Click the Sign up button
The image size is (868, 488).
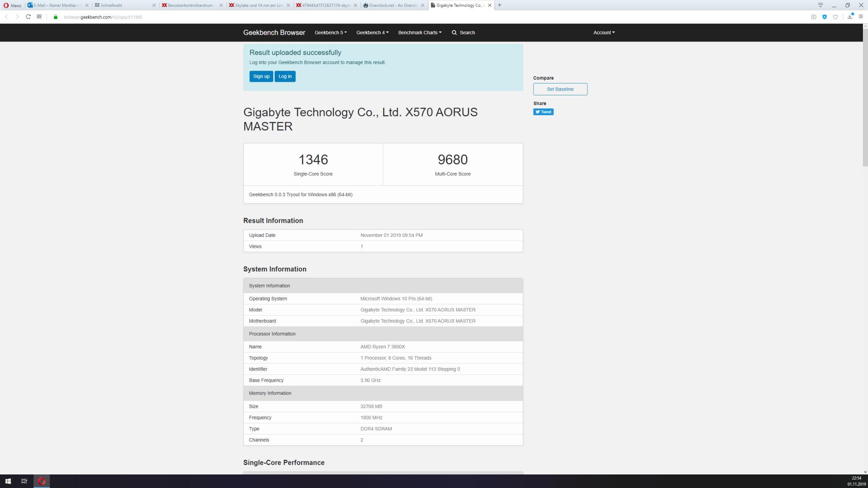(x=261, y=76)
